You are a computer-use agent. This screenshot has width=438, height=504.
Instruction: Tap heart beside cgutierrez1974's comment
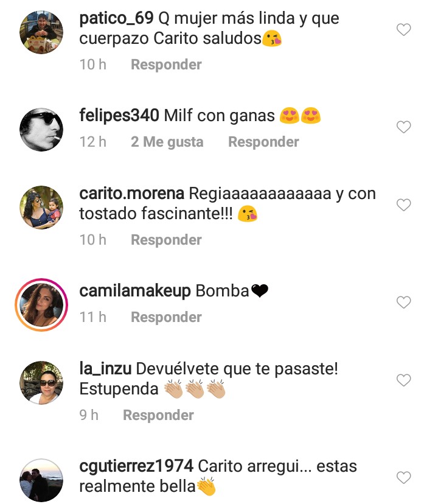(403, 477)
